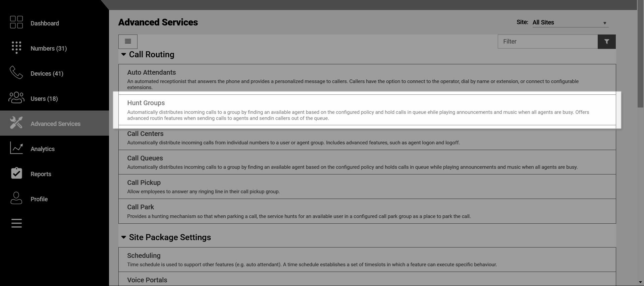Click the Profile person icon
The height and width of the screenshot is (286, 644).
[16, 198]
